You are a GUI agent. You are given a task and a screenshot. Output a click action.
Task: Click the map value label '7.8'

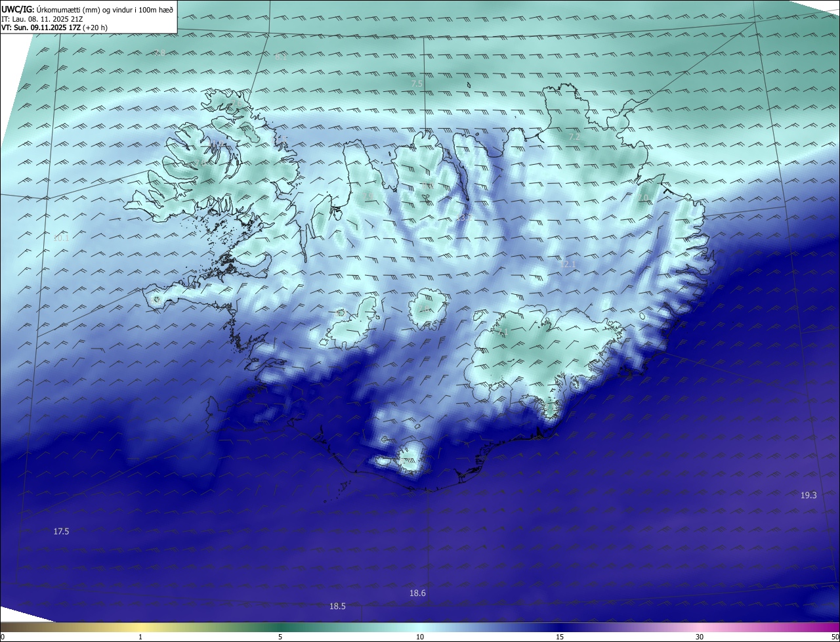click(x=159, y=53)
